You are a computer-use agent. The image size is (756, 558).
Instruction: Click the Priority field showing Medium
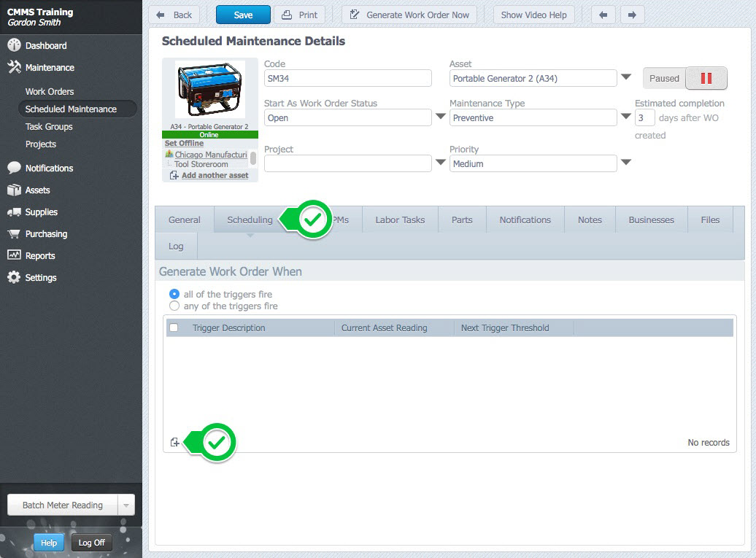click(x=533, y=163)
